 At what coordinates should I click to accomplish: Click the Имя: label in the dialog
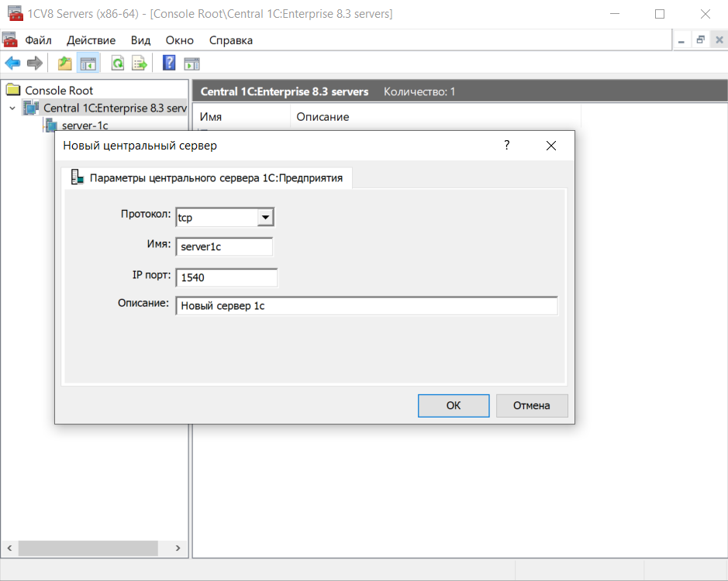(159, 243)
